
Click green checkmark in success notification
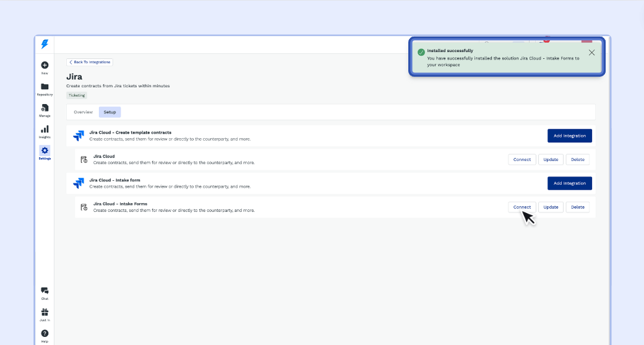coord(421,52)
